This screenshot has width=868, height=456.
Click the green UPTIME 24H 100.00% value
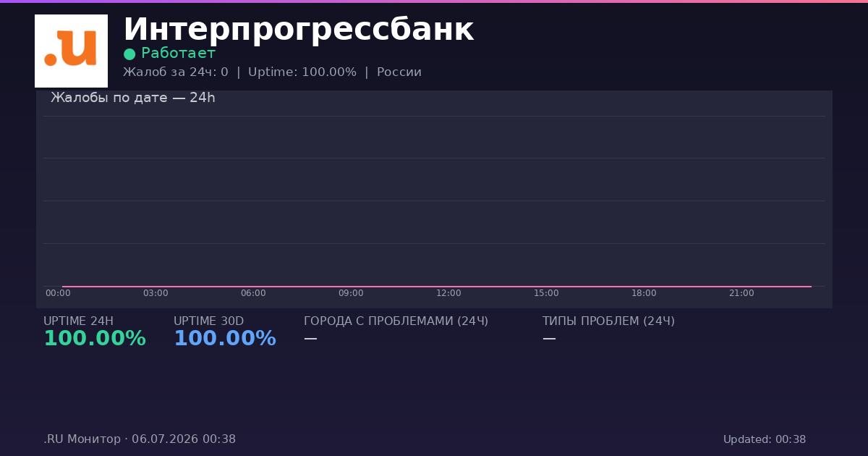[95, 339]
